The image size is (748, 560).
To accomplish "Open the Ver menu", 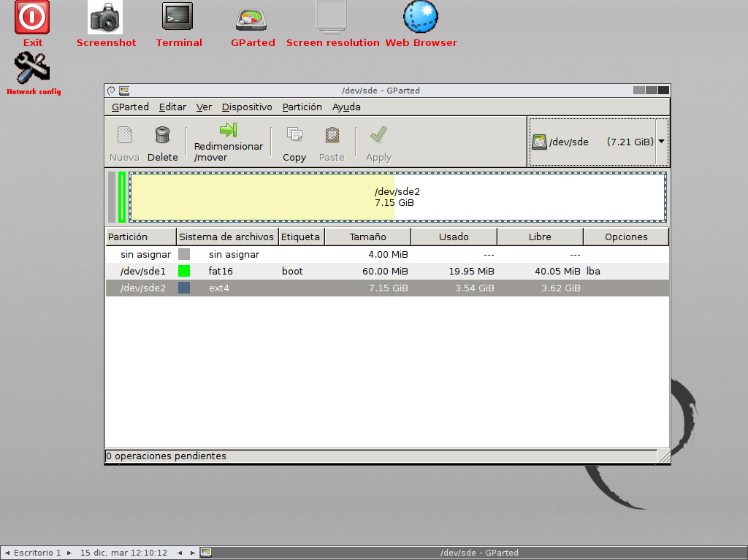I will pyautogui.click(x=205, y=107).
